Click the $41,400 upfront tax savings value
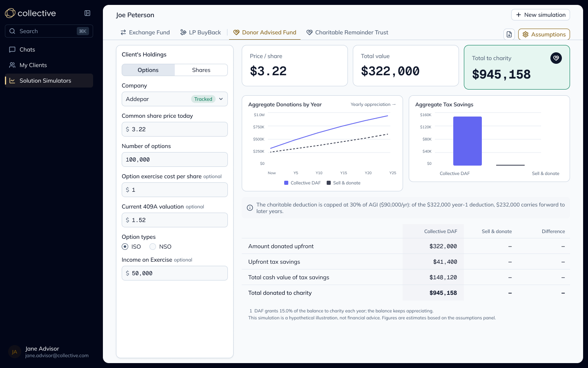Viewport: 588px width, 368px height. 445,262
